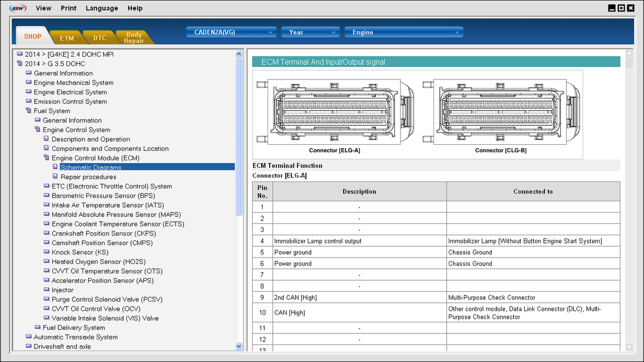The width and height of the screenshot is (644, 362).
Task: Expand Automatic Transaxle System book icon
Action: [x=29, y=337]
